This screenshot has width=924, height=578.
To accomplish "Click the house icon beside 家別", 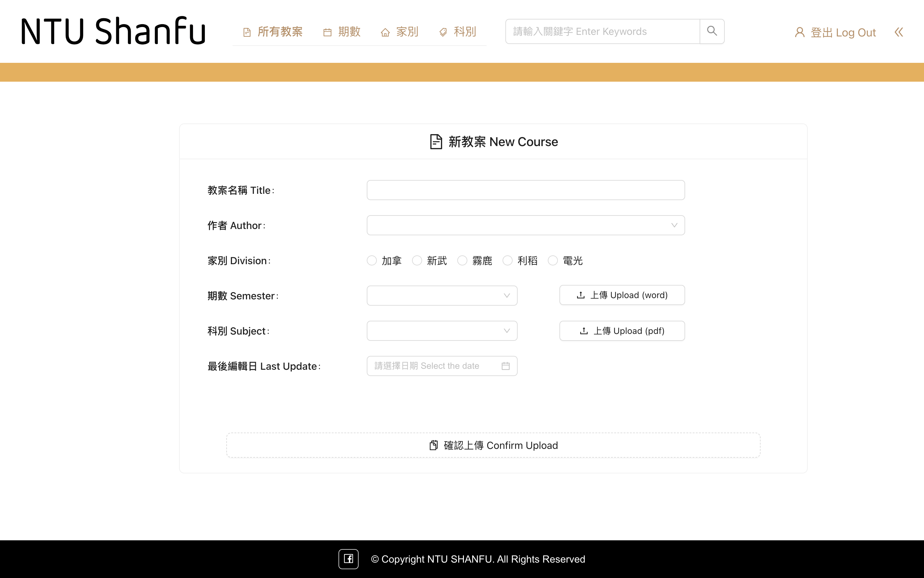I will pyautogui.click(x=385, y=32).
